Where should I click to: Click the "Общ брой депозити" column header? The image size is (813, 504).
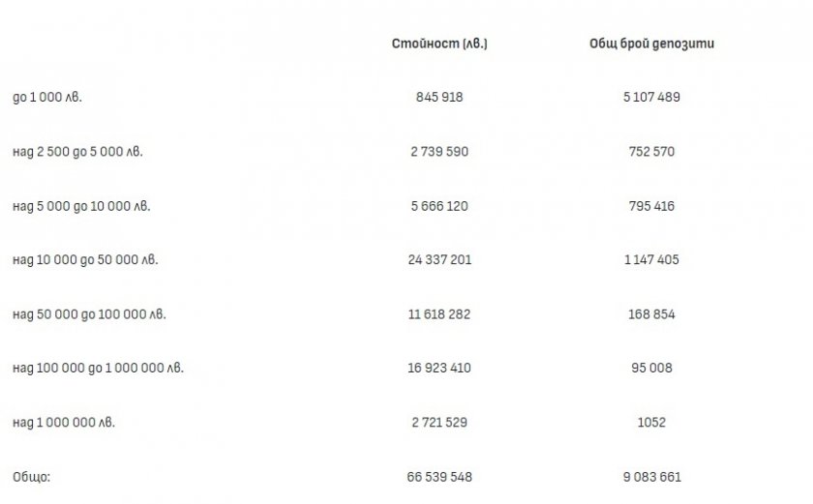[x=651, y=44]
